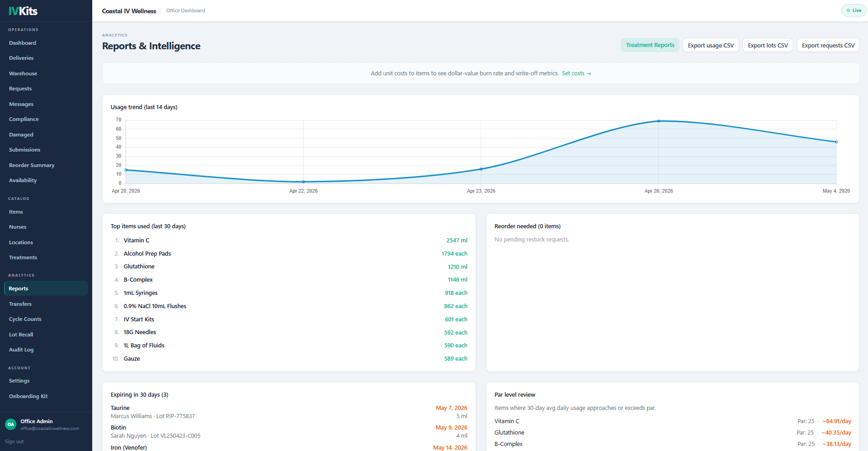Image resolution: width=868 pixels, height=451 pixels.
Task: Click the office@coastalivwellness.com email
Action: pos(50,429)
